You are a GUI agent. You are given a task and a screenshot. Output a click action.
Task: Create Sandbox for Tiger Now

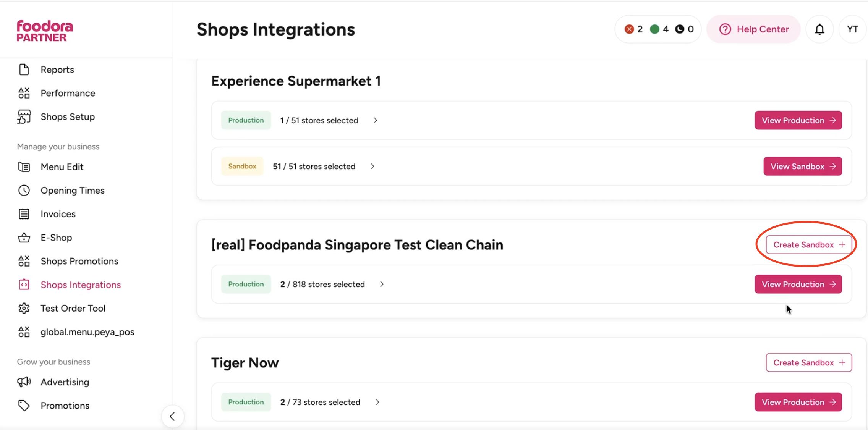[809, 362]
